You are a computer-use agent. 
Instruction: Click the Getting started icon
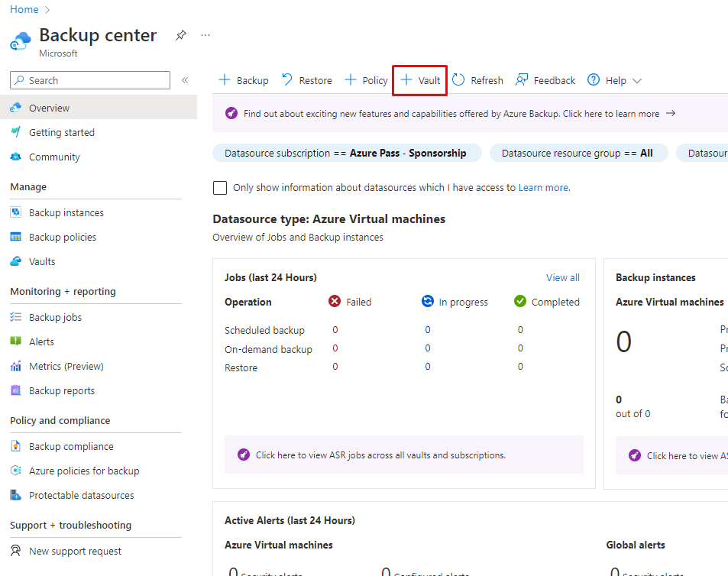pos(16,132)
